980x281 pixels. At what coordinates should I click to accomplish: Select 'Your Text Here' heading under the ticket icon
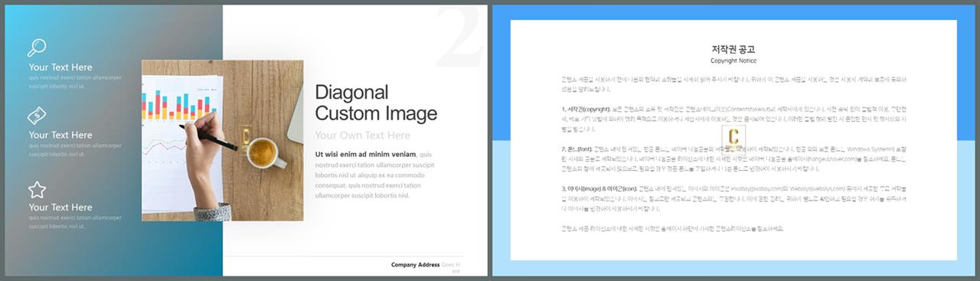60,136
